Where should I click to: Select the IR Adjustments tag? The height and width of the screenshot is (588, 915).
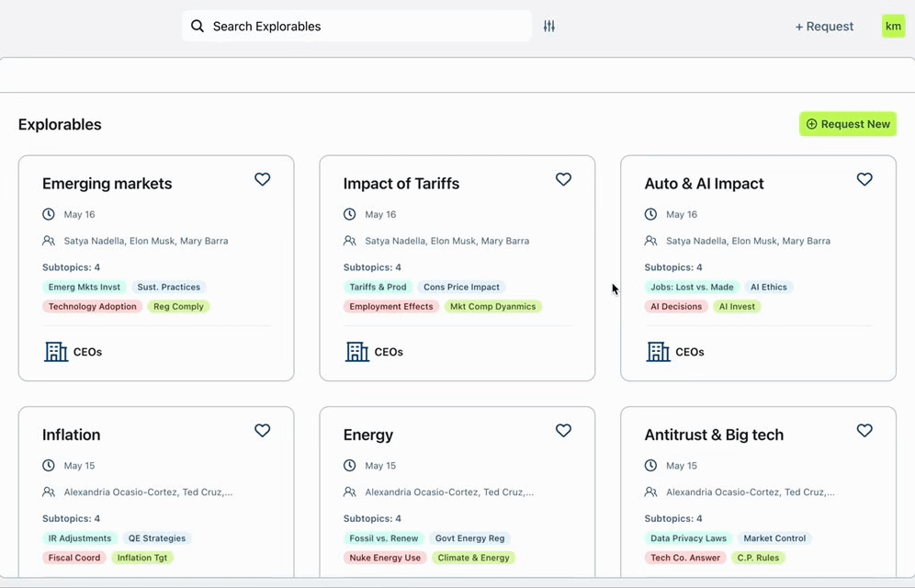click(x=80, y=538)
